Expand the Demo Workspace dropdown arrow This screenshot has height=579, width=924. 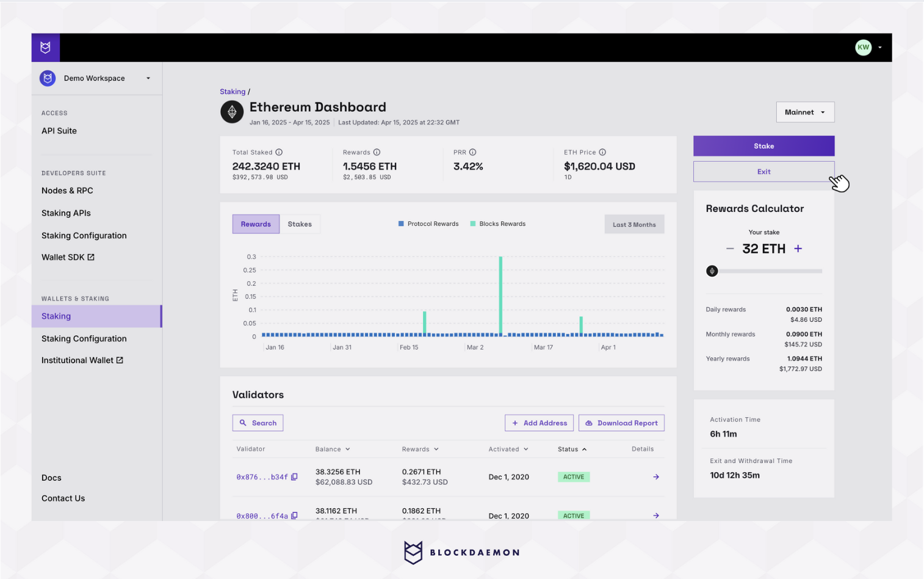(x=148, y=78)
